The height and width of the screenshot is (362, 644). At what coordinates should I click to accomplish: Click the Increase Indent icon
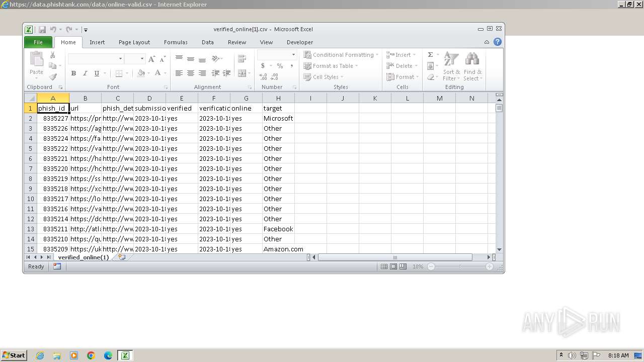click(x=227, y=73)
